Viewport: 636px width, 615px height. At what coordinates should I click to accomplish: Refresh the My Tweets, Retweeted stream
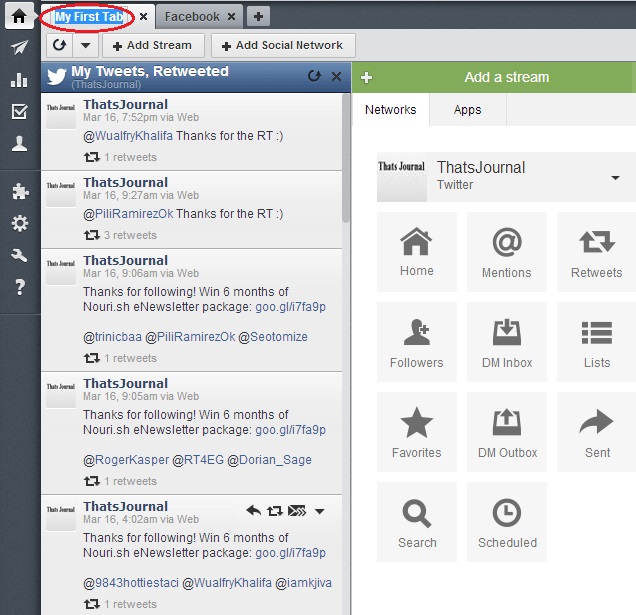[314, 76]
